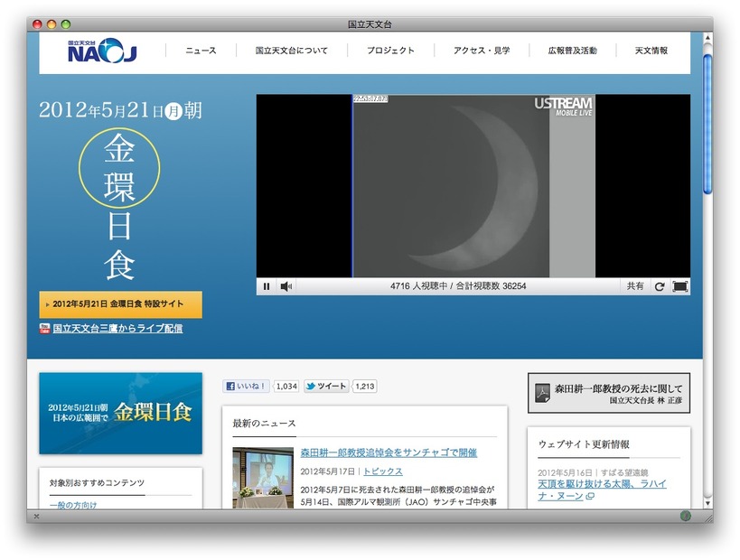Open 金環日食 特設サイト yellow button
This screenshot has height=560, width=740.
(120, 304)
